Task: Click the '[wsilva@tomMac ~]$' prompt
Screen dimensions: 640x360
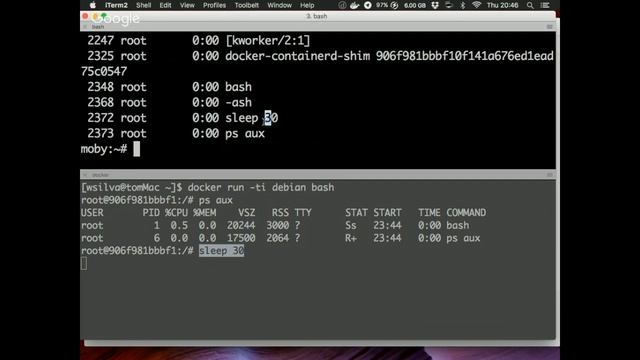Action: coord(132,187)
